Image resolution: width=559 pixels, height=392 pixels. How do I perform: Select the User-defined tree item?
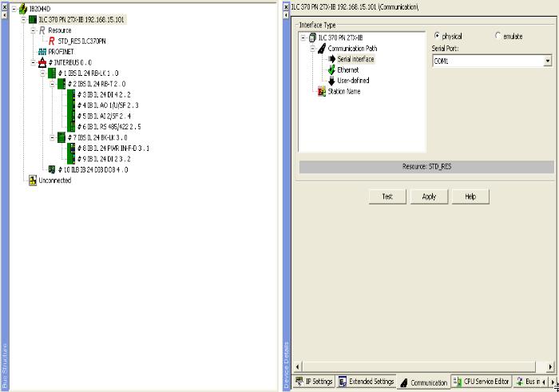[x=353, y=81]
